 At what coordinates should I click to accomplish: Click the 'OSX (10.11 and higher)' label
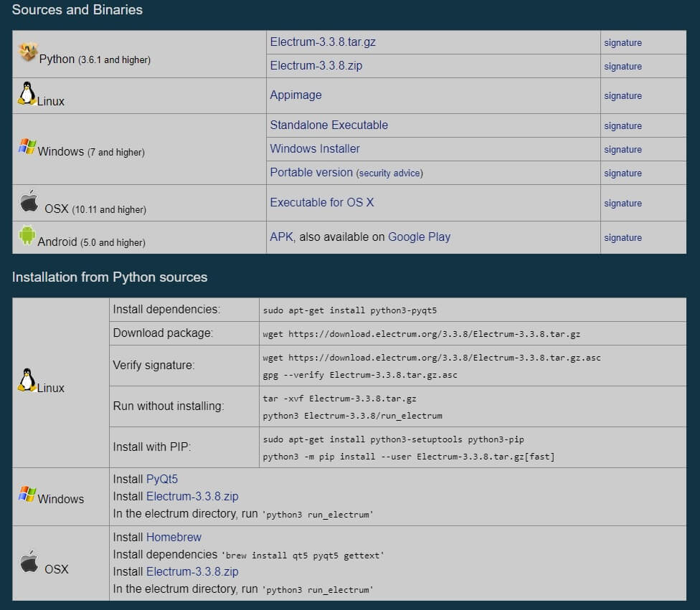click(x=95, y=209)
